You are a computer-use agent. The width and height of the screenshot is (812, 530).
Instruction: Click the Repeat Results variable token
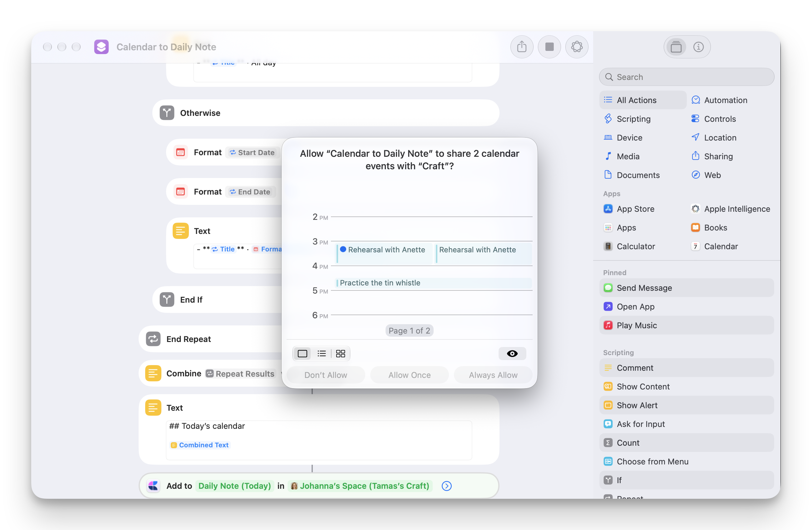[240, 374]
